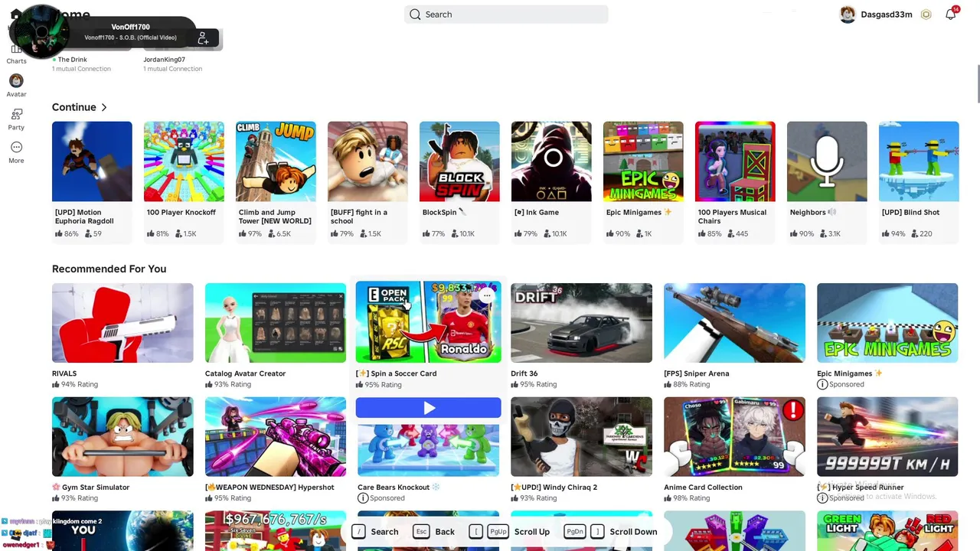Open the Charts sidebar icon
The image size is (980, 551).
point(16,50)
